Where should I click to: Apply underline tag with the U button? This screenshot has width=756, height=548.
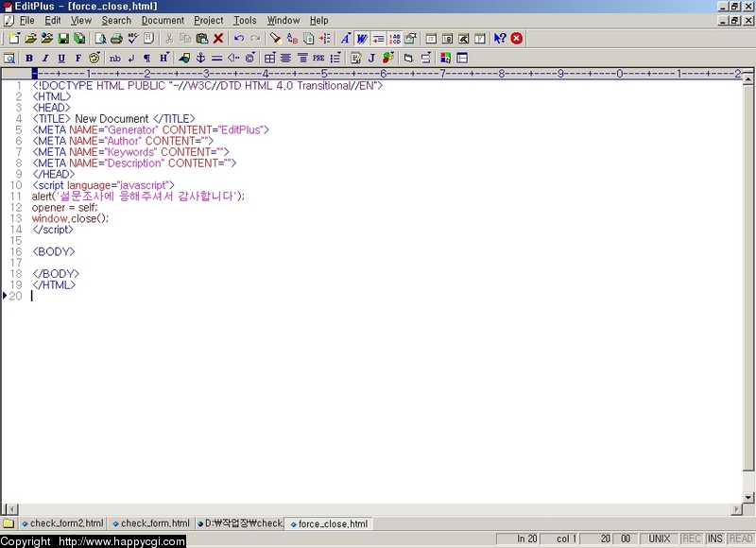click(x=61, y=59)
